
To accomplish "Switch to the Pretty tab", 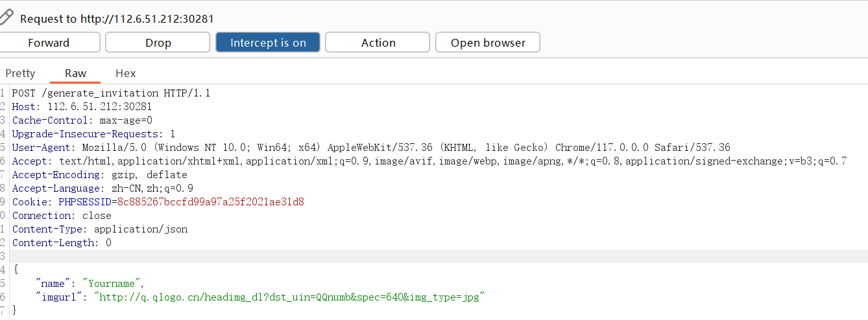I will coord(20,73).
